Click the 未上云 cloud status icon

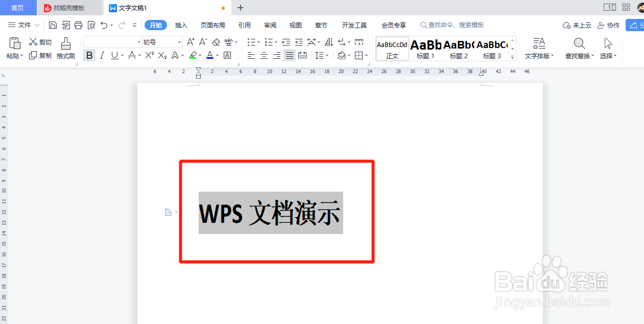tap(577, 25)
